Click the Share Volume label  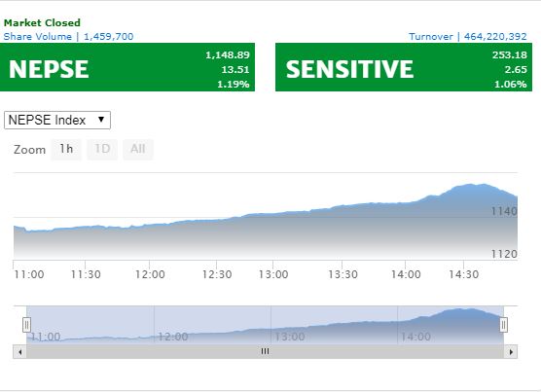coord(38,37)
